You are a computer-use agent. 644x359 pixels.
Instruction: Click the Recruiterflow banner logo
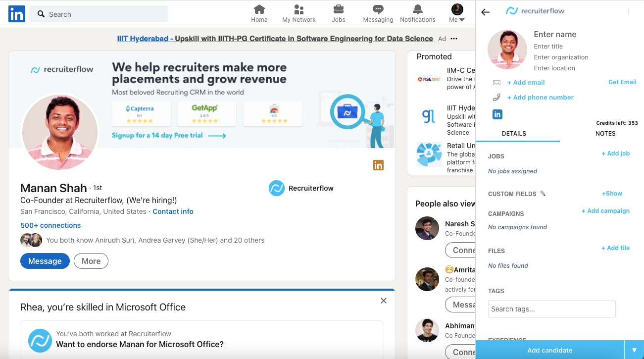(x=62, y=70)
